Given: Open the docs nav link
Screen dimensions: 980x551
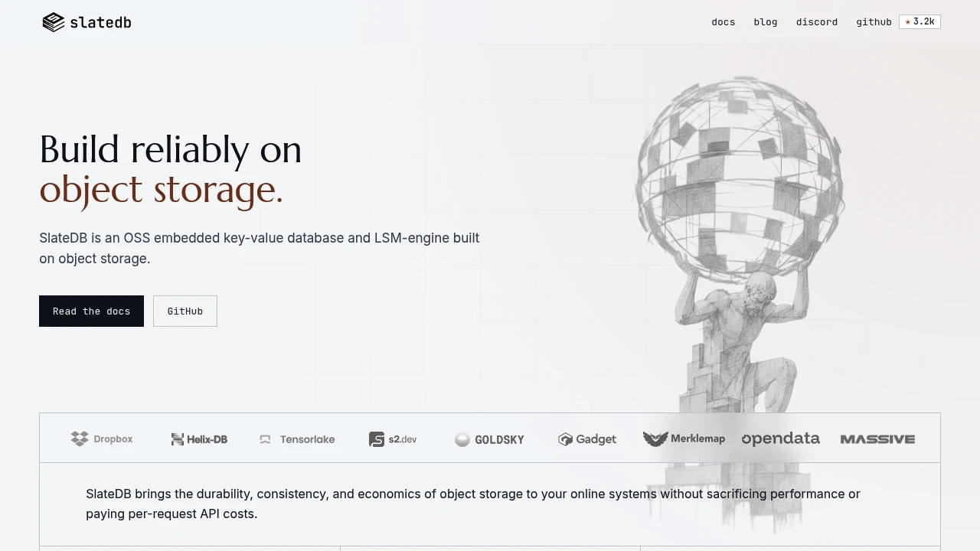Looking at the screenshot, I should pyautogui.click(x=723, y=22).
